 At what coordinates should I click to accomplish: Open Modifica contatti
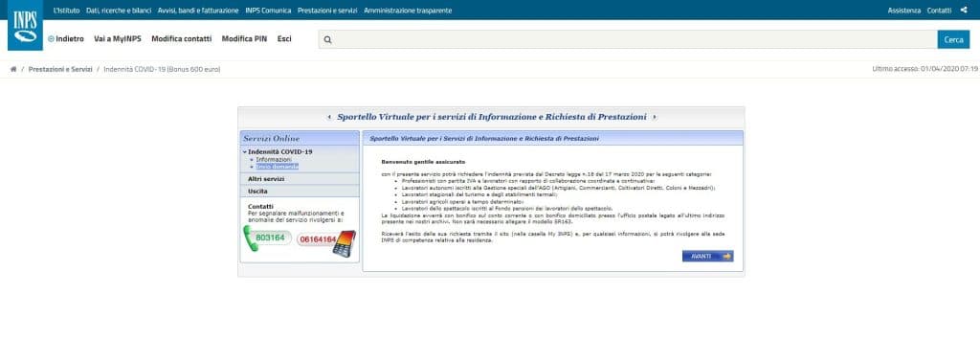181,39
